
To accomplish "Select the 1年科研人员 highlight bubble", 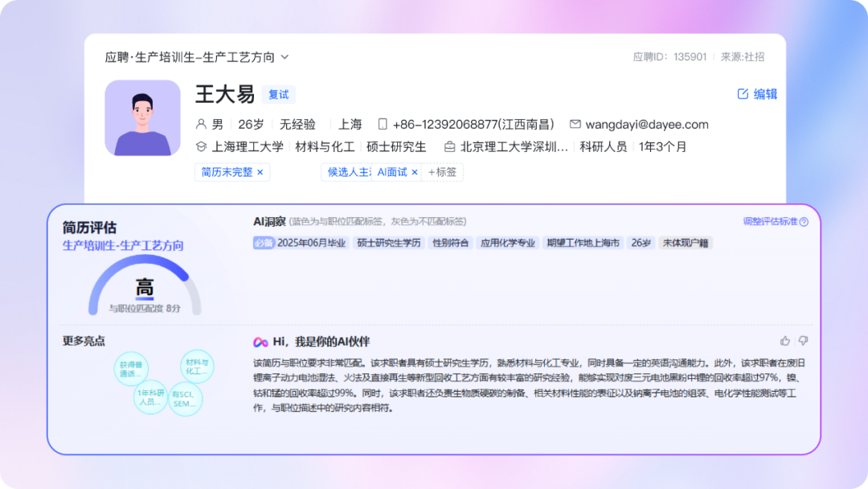I will coord(150,397).
